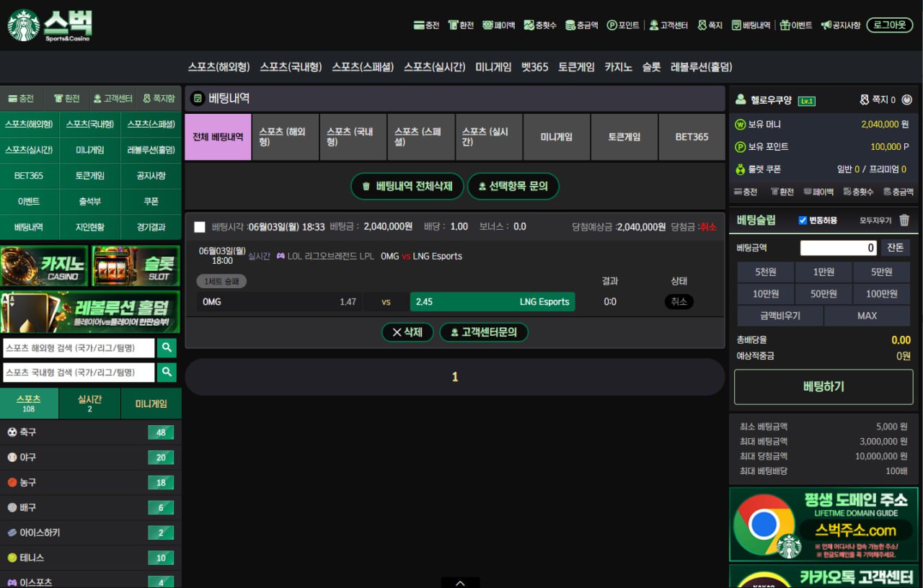Viewport: 923px width, 588px height.
Task: Click the trash icon in 베팅슬립
Action: pos(904,220)
